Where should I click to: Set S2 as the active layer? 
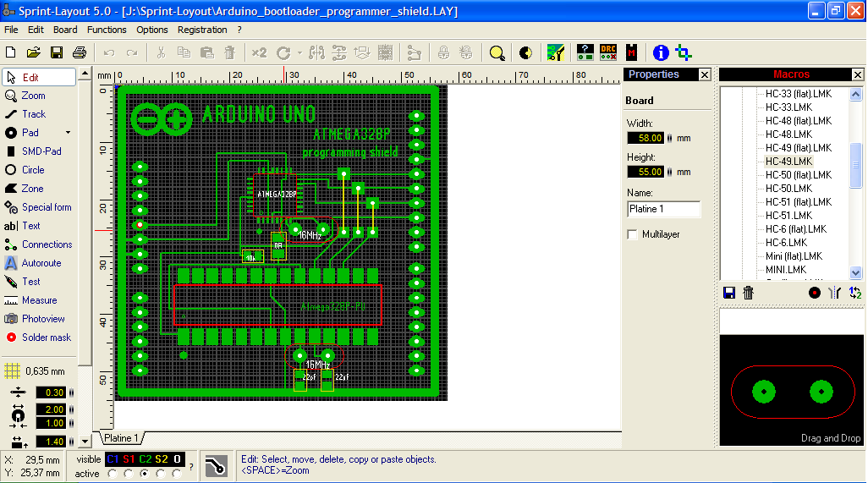(x=161, y=474)
